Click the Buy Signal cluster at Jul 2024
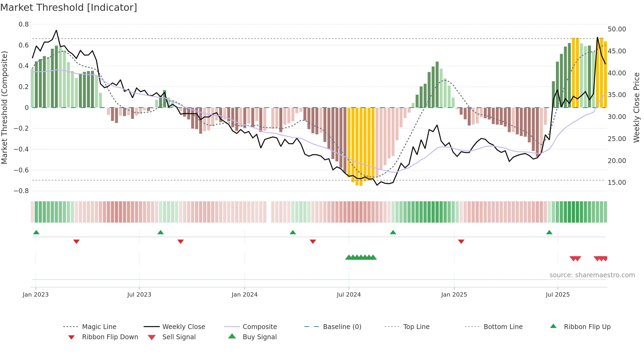This screenshot has width=644, height=362. 361,257
